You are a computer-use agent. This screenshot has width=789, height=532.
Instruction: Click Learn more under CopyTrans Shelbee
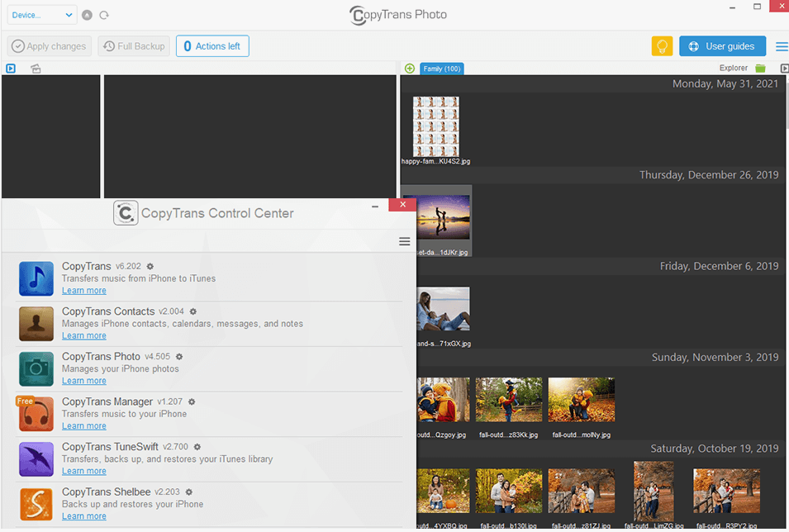tap(84, 516)
